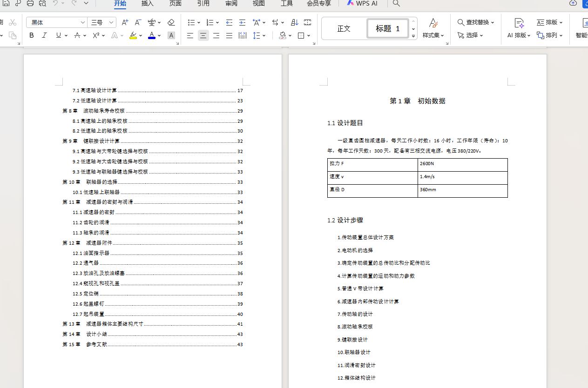
Task: Switch to the 页面 tab
Action: 176,3
